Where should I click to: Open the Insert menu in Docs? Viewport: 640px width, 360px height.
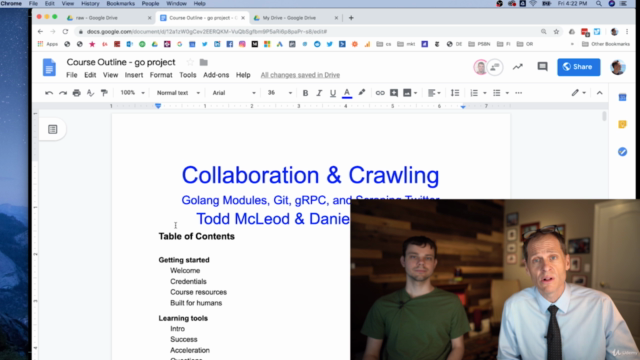click(134, 75)
